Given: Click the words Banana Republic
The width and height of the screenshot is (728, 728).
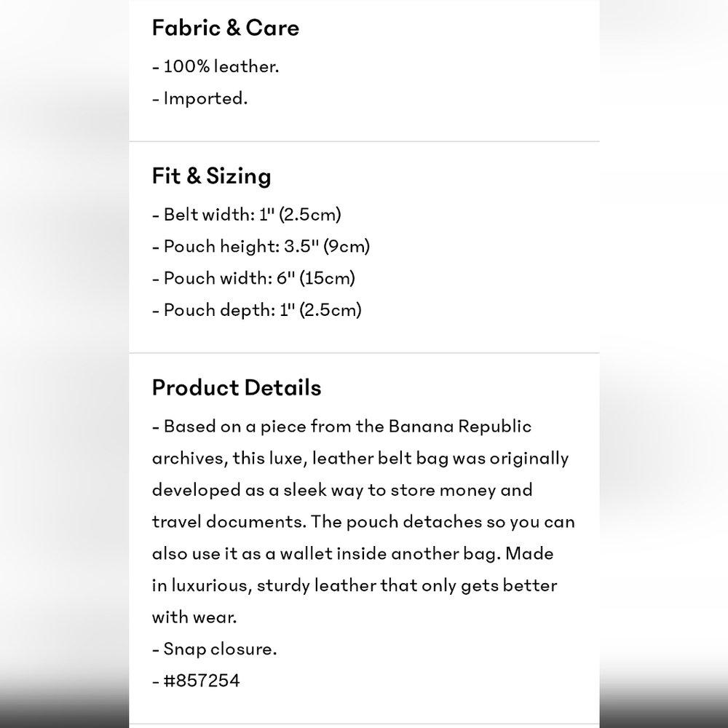Looking at the screenshot, I should [459, 426].
